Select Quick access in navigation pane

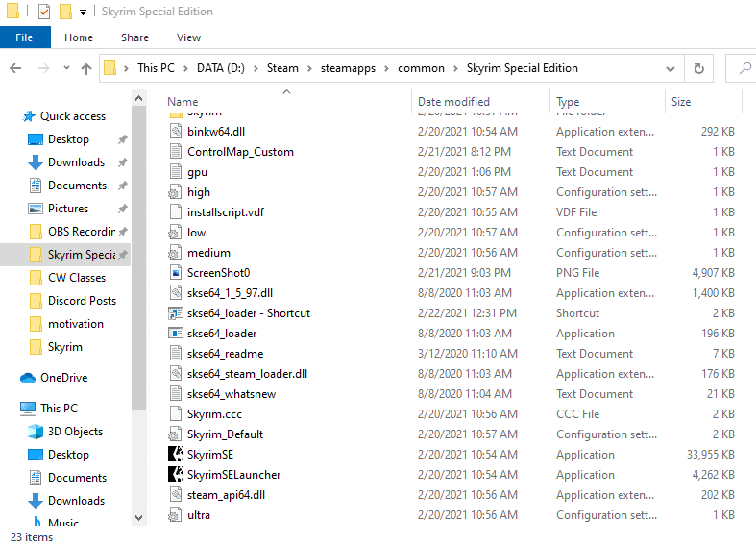(x=73, y=116)
